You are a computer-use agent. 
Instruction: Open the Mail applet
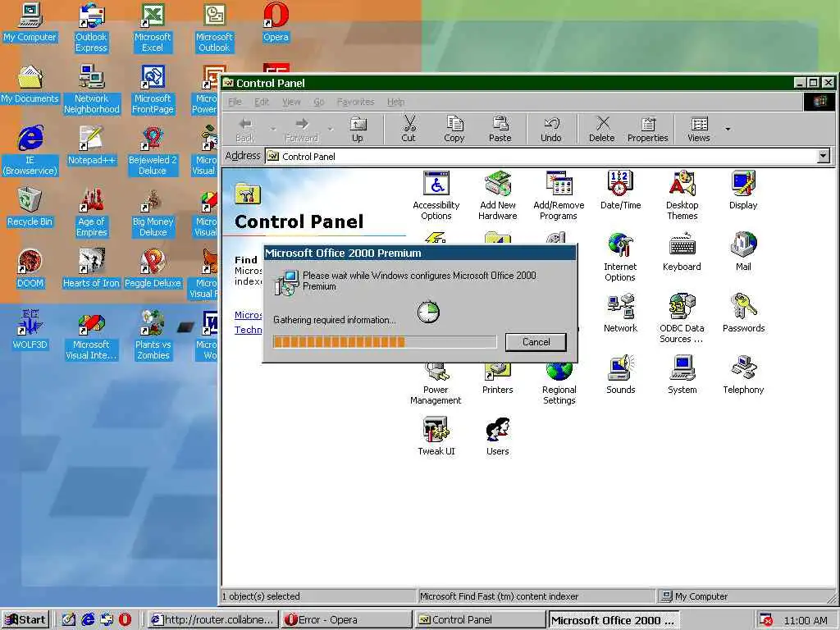743,252
